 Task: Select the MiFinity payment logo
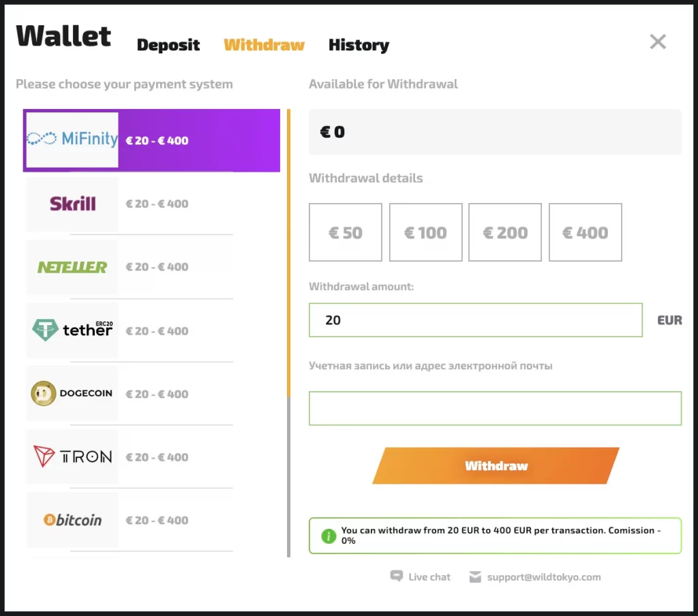click(72, 139)
